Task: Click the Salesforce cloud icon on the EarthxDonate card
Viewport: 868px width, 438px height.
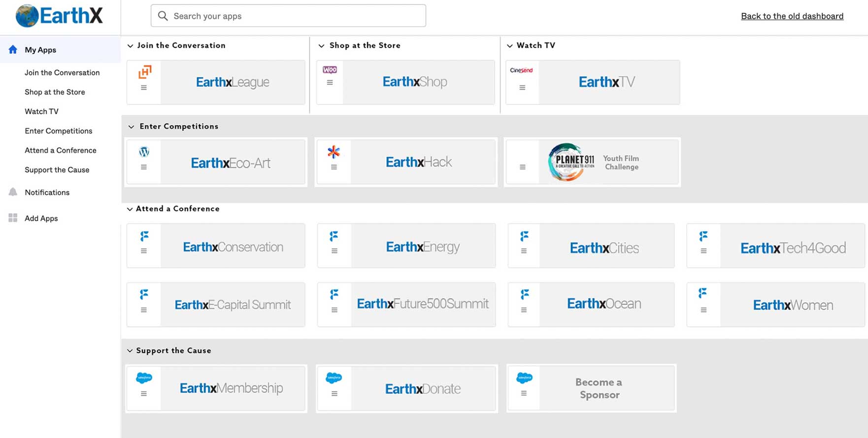Action: tap(334, 378)
